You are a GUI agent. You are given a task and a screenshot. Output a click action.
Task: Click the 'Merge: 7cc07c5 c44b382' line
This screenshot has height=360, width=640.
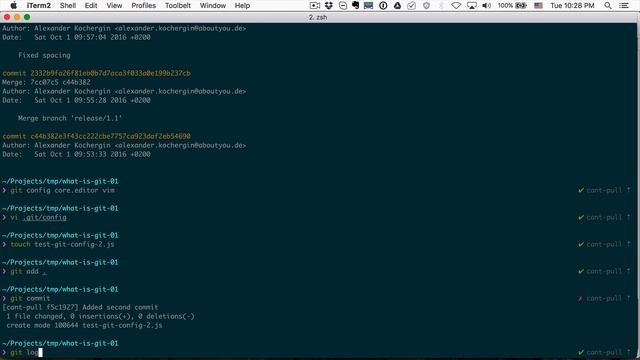pos(46,82)
